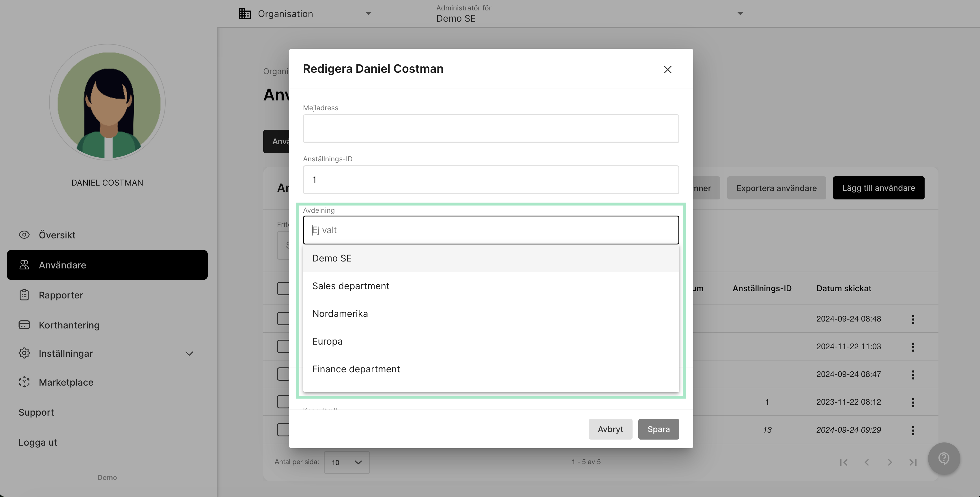Viewport: 980px width, 497px height.
Task: Choose Sales department option
Action: coord(491,286)
